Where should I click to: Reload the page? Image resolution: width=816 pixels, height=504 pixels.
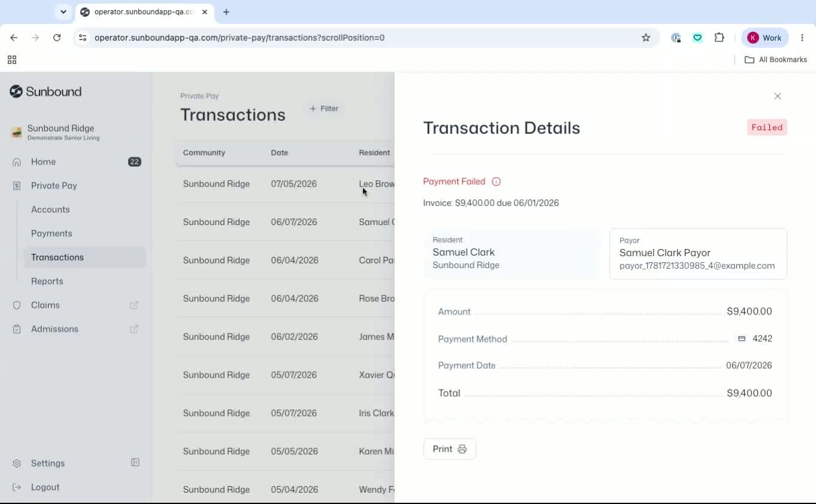[x=57, y=38]
